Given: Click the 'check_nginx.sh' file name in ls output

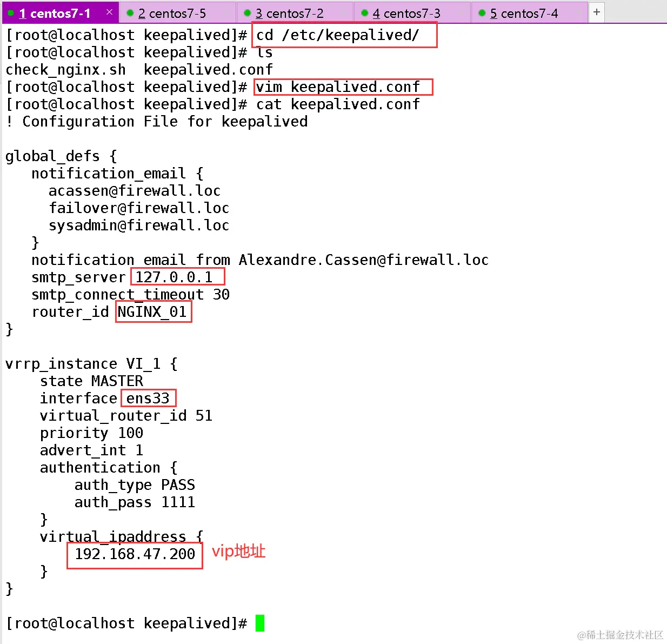Looking at the screenshot, I should click(66, 70).
